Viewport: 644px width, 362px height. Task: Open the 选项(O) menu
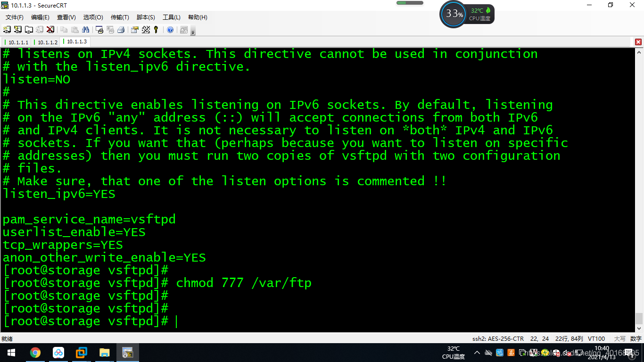click(93, 17)
